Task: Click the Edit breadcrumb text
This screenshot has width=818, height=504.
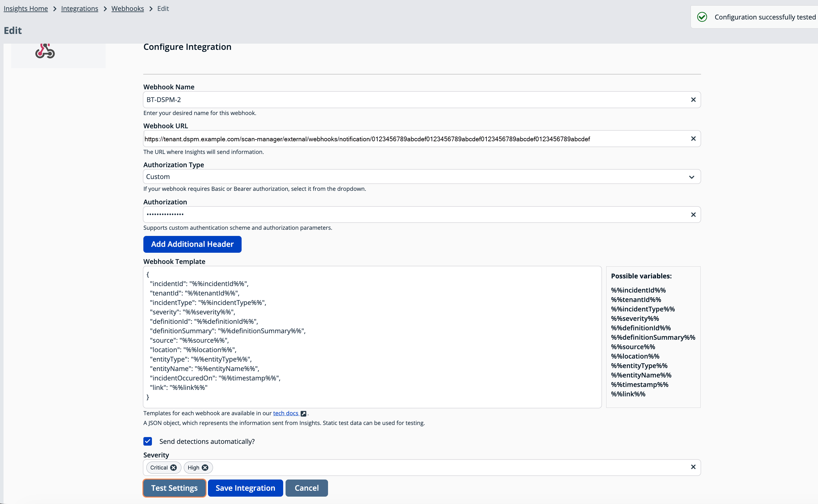Action: [x=163, y=8]
